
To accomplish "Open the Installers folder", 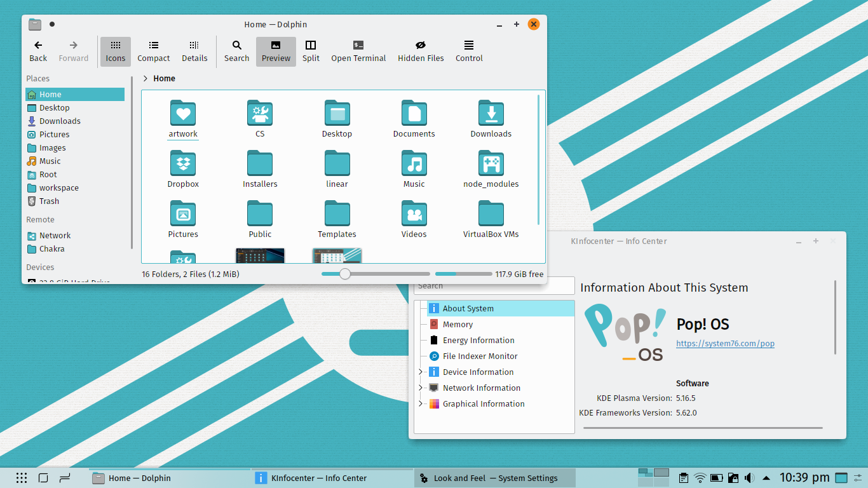I will (x=260, y=170).
